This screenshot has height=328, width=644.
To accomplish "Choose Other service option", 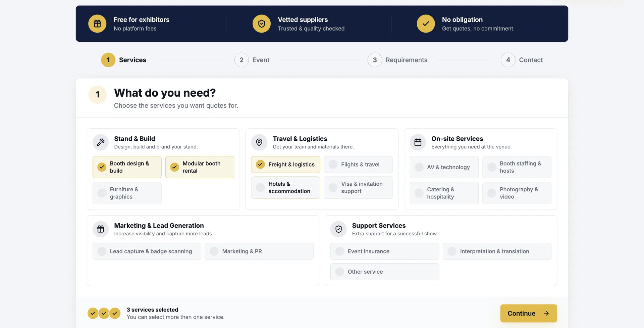I will tap(385, 272).
